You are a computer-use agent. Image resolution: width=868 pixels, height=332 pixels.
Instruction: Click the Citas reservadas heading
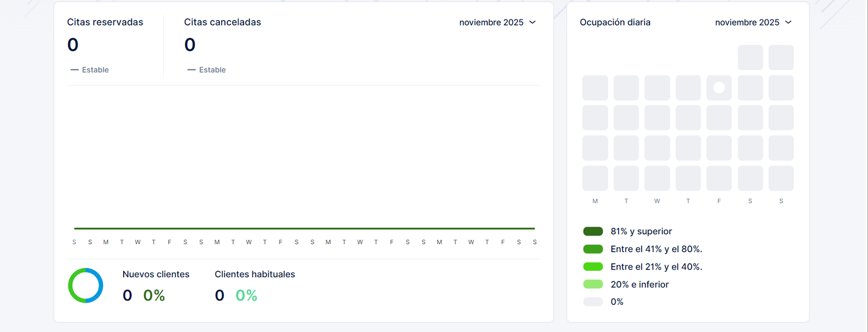(105, 22)
